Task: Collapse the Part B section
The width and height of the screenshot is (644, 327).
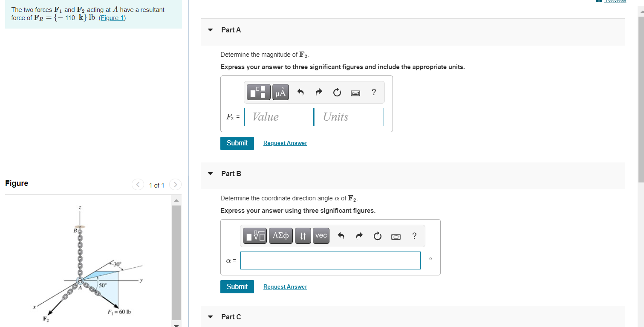Action: pos(210,174)
